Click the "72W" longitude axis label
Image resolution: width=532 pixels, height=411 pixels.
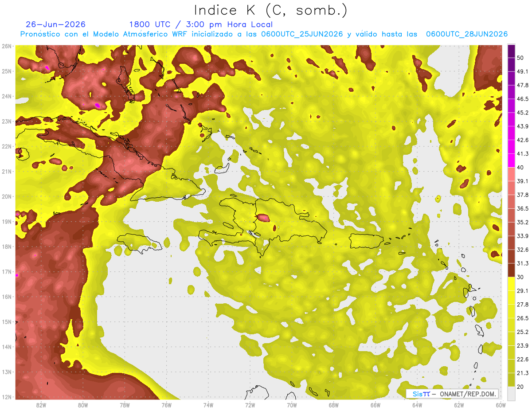coord(250,405)
